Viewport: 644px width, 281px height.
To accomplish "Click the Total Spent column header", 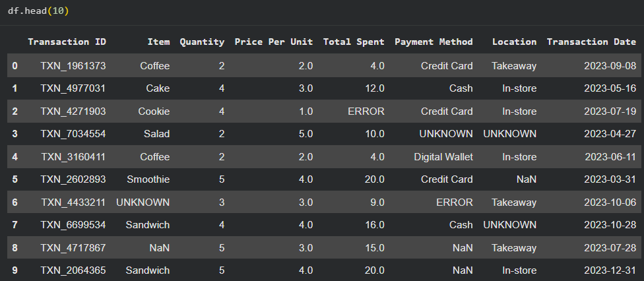I will [x=354, y=42].
